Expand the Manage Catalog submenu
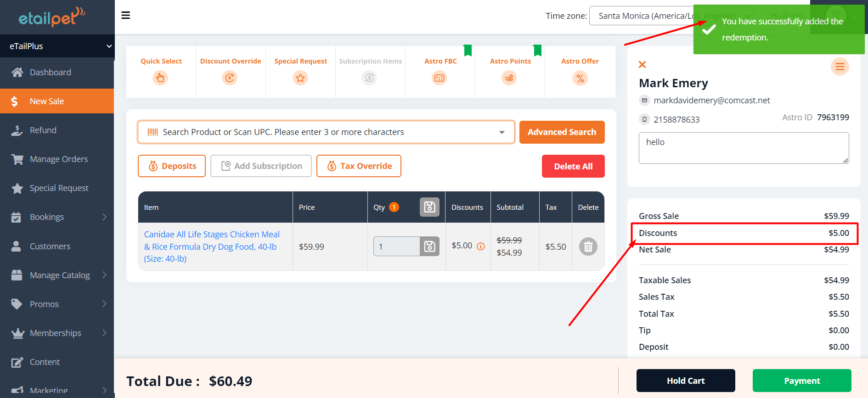This screenshot has height=398, width=868. 104,275
